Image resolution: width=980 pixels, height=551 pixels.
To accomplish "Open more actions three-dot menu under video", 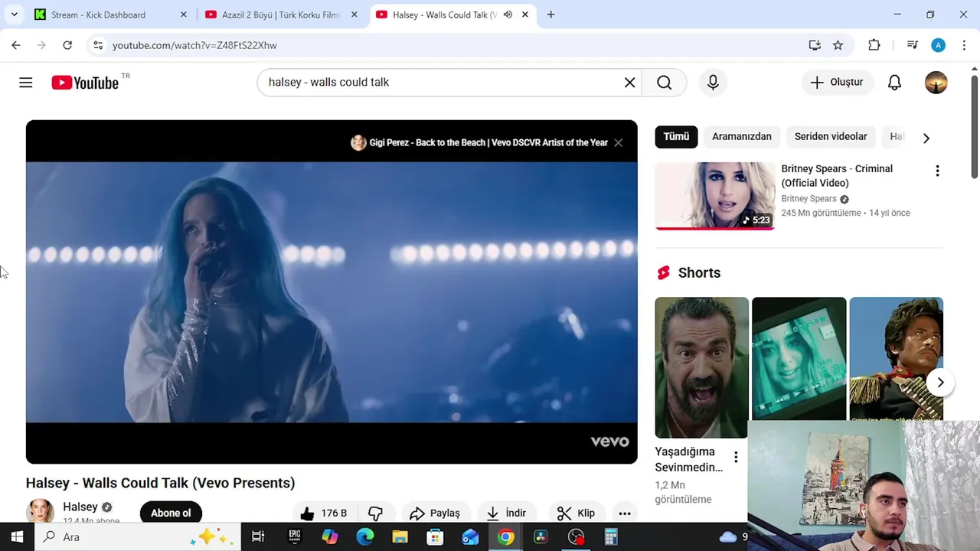I will tap(625, 514).
